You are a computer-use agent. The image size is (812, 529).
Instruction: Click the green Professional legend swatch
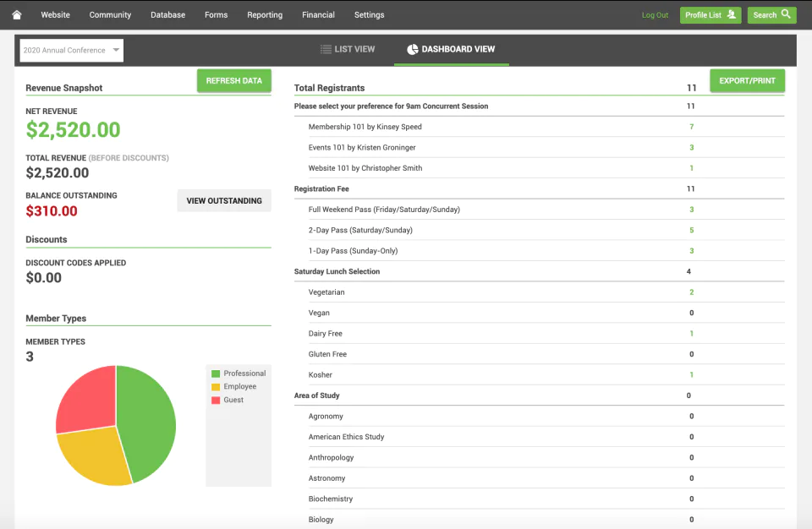216,374
